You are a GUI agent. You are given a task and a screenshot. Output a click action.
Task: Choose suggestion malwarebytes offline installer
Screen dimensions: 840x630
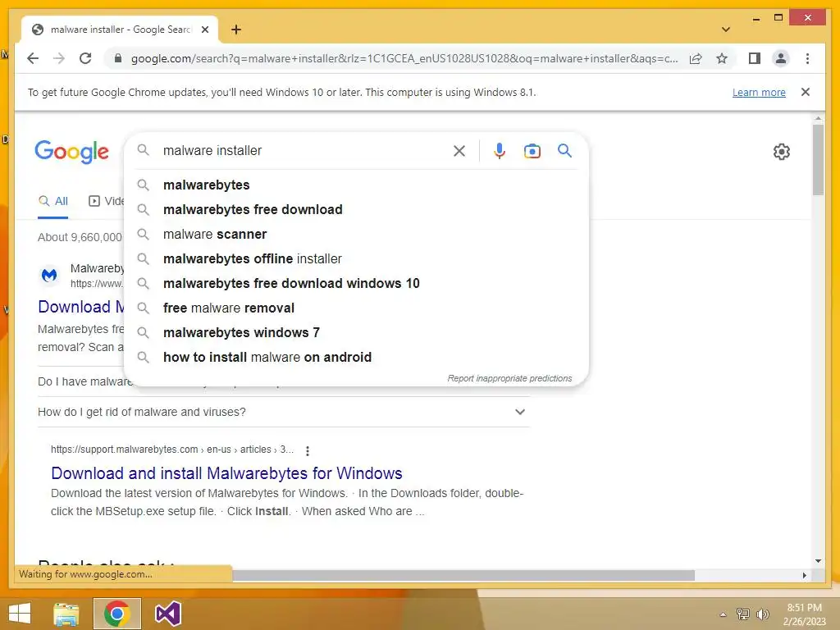pyautogui.click(x=356, y=258)
